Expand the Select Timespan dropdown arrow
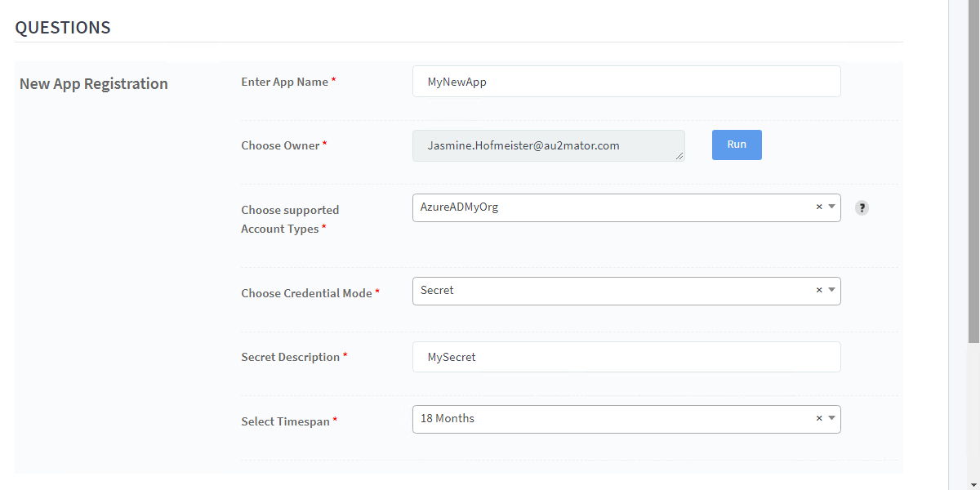This screenshot has height=490, width=980. pyautogui.click(x=831, y=419)
